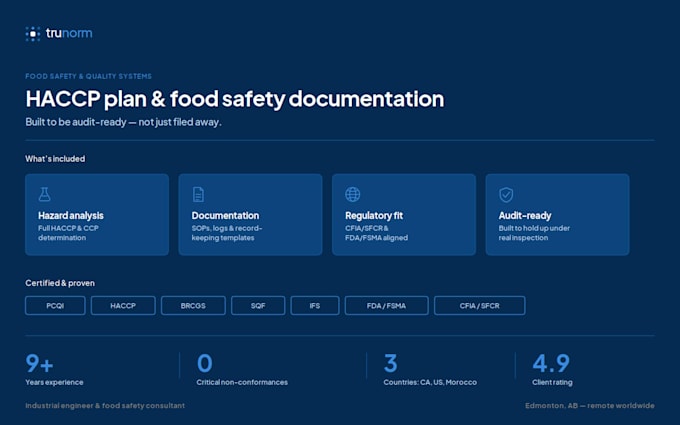Click the 'Critical non-conformances' label
This screenshot has height=425, width=680.
click(242, 382)
